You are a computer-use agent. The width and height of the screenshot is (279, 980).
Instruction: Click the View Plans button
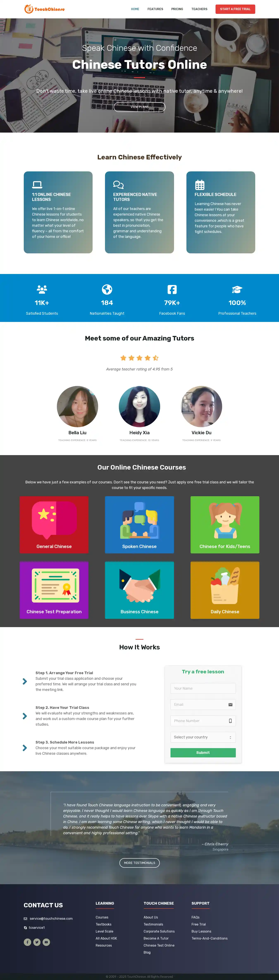click(x=139, y=107)
